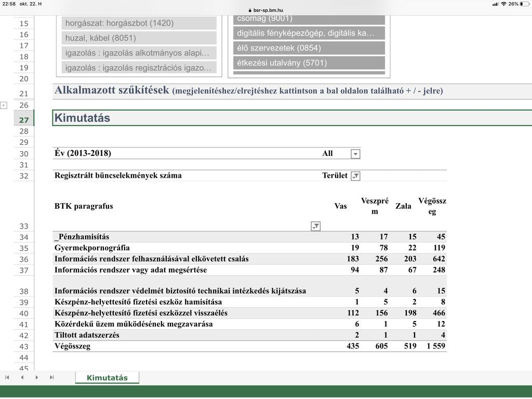Open the BTK paragrafus filter button
532x399 pixels.
tap(315, 226)
